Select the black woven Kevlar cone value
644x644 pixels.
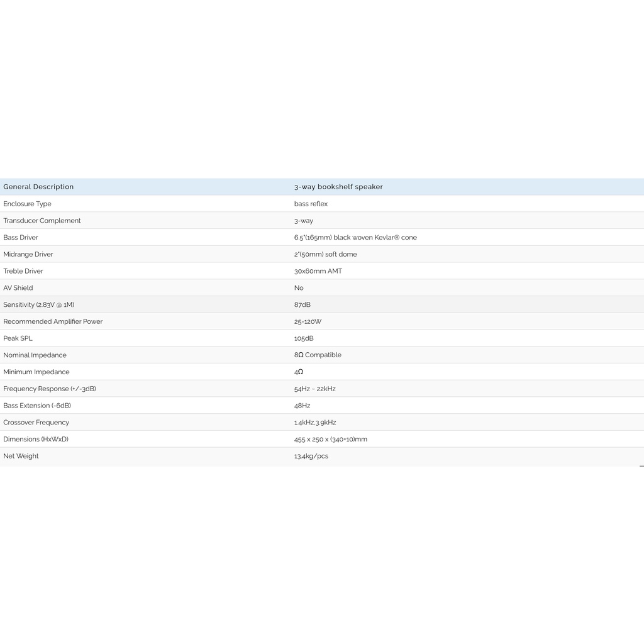pyautogui.click(x=355, y=238)
